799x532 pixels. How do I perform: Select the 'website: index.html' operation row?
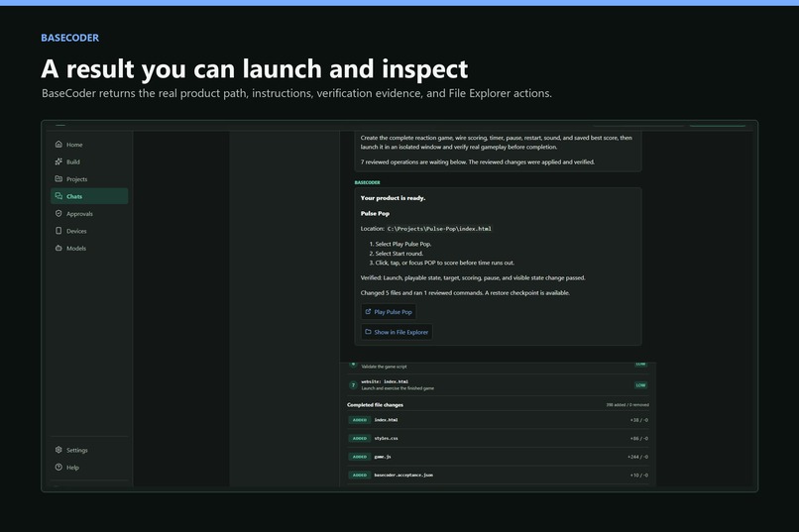(498, 384)
